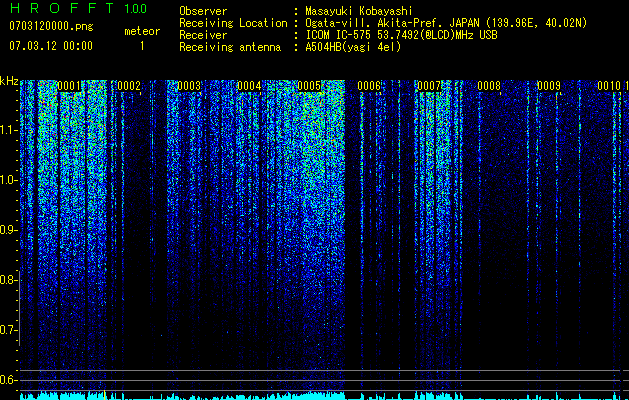Click the 1.0 kHz axis tick label
Viewport: 629px width, 400px height.
[8, 180]
